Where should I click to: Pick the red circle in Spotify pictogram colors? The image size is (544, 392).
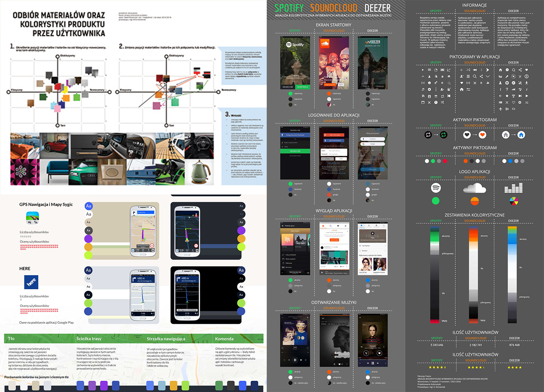[445, 161]
